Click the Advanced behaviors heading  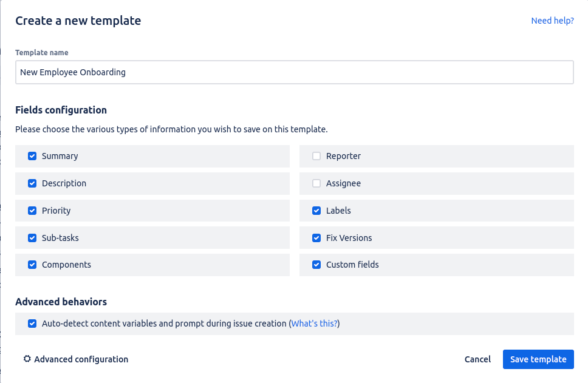pos(61,302)
